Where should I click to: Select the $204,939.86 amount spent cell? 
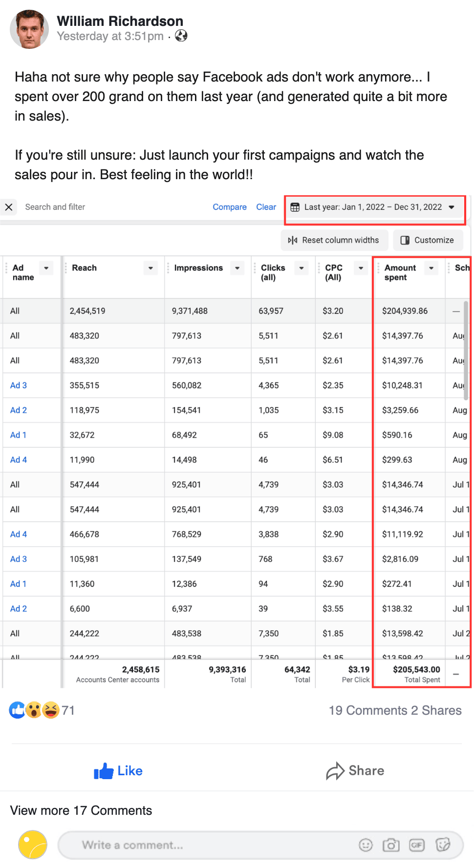pyautogui.click(x=405, y=311)
